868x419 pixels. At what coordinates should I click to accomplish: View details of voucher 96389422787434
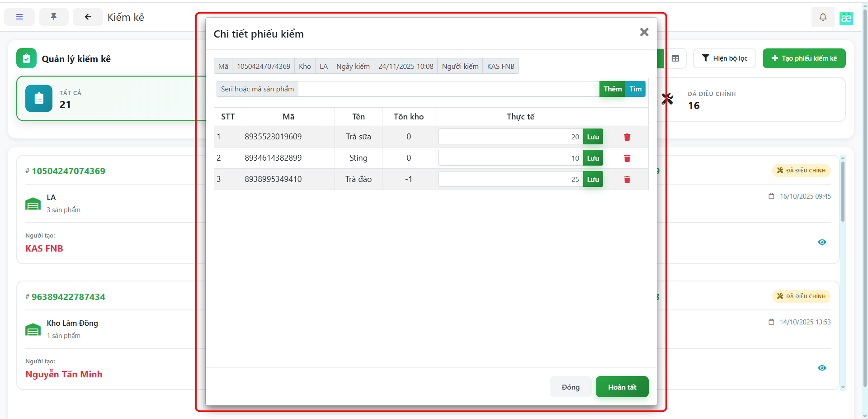[x=822, y=368]
